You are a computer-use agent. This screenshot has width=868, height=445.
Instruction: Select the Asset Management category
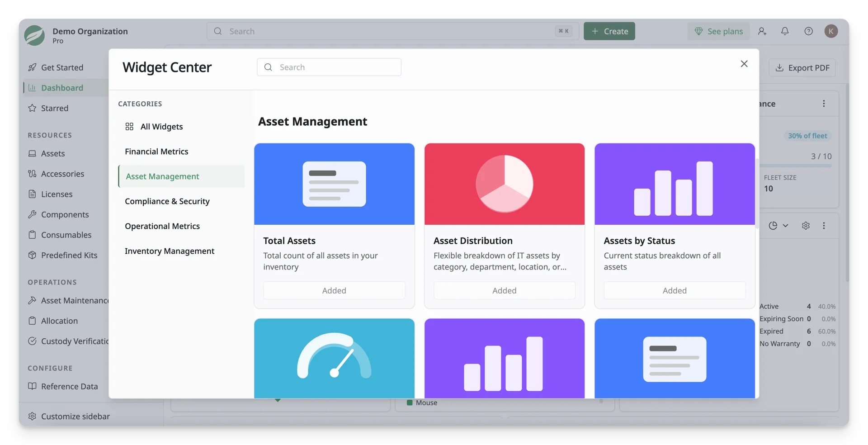pyautogui.click(x=181, y=176)
